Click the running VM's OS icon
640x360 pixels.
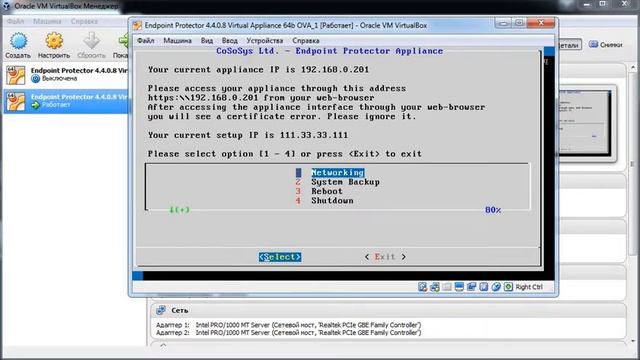(x=16, y=101)
